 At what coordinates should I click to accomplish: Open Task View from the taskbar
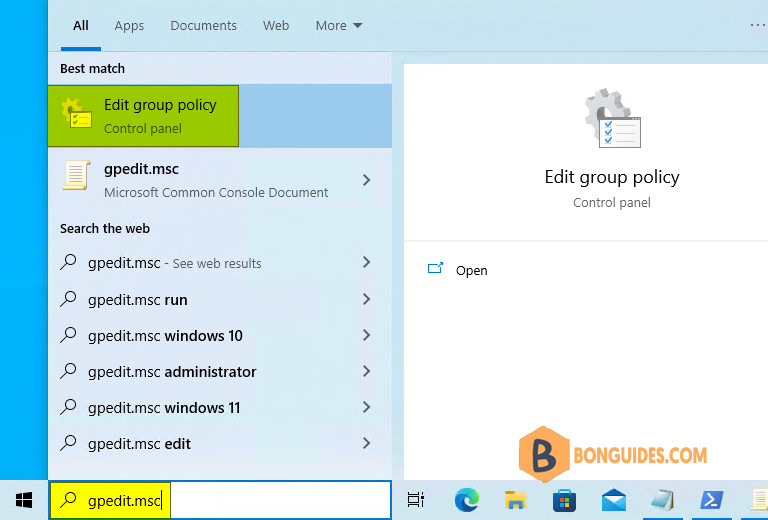(x=416, y=500)
